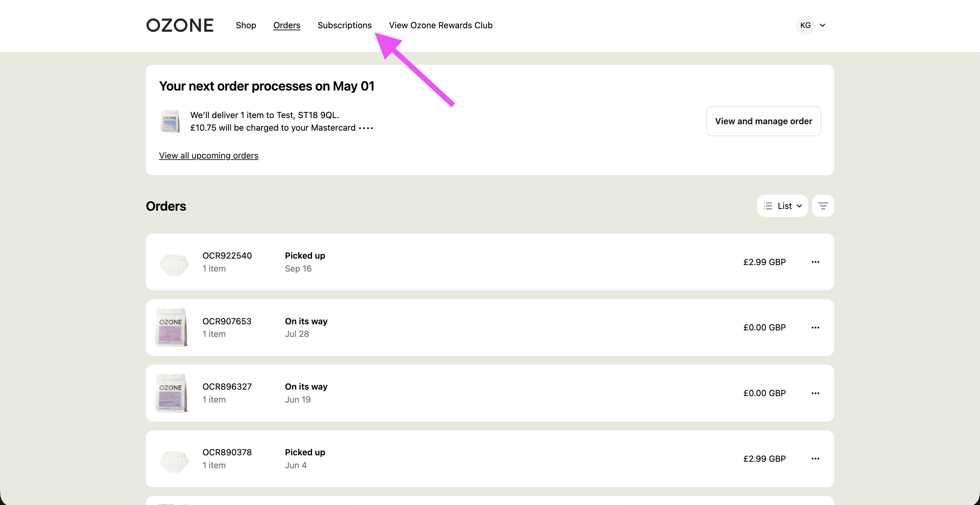Screen dimensions: 980x505
Task: Click the coffee bag image for OCR896327
Action: pyautogui.click(x=171, y=393)
